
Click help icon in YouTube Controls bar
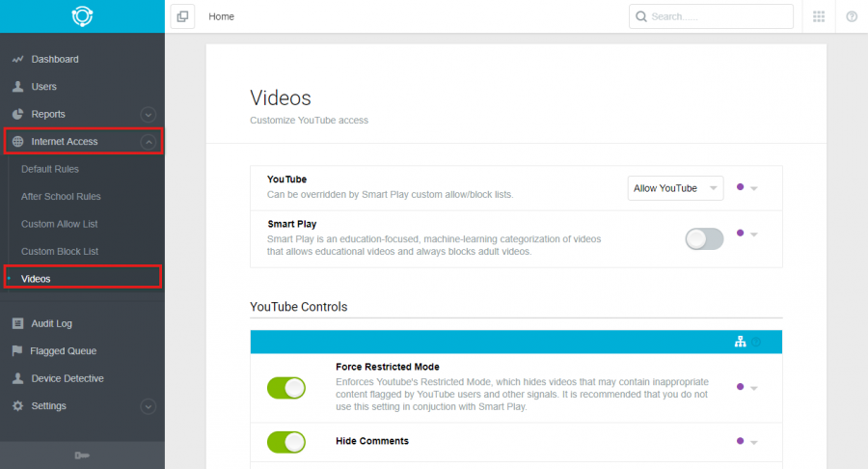coord(756,343)
